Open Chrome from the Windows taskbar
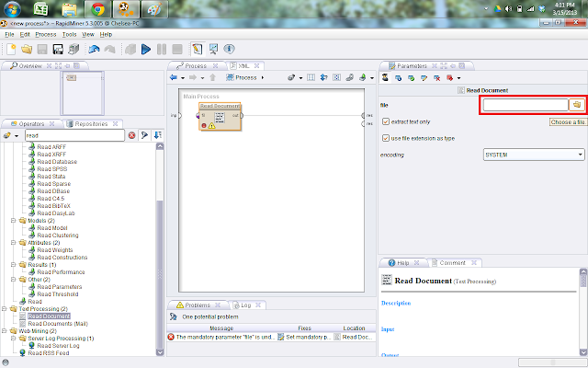The image size is (588, 368). (x=97, y=9)
